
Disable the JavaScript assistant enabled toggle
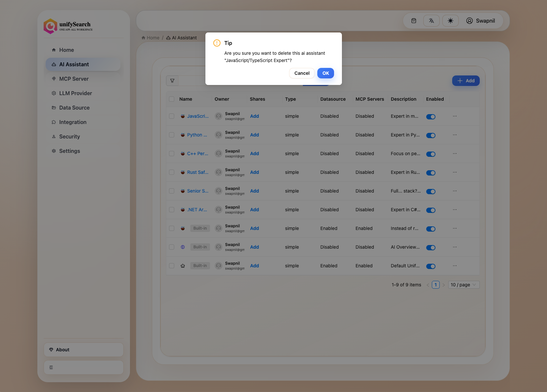click(431, 116)
